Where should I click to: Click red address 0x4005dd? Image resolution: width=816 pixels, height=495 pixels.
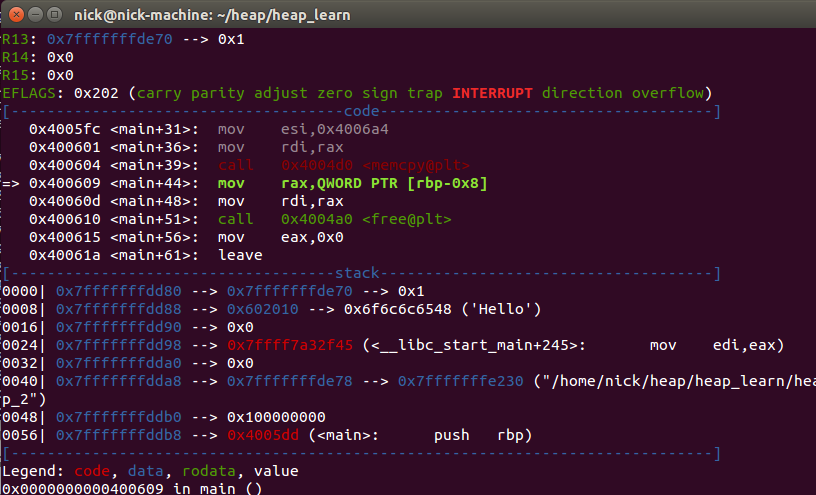click(x=262, y=435)
